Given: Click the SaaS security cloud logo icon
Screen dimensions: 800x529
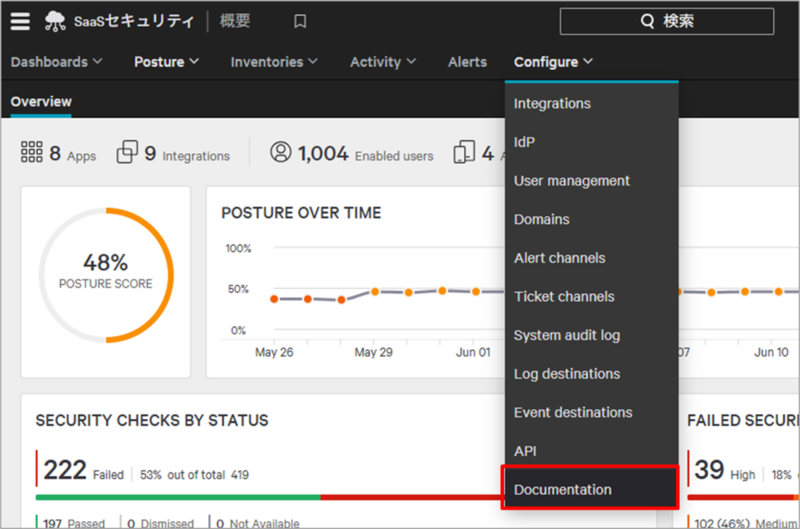Looking at the screenshot, I should 55,21.
